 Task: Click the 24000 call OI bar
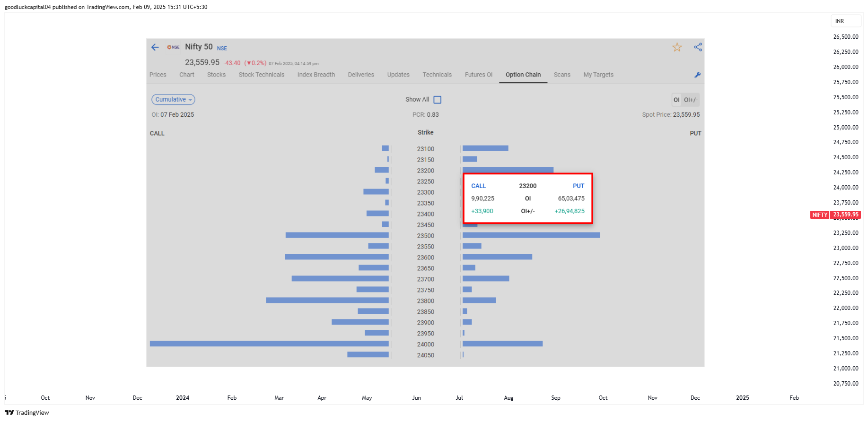pos(269,344)
